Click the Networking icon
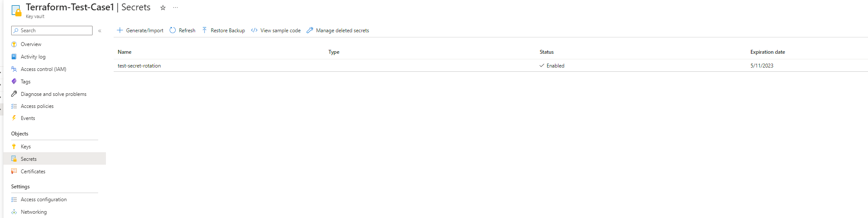 (x=14, y=212)
